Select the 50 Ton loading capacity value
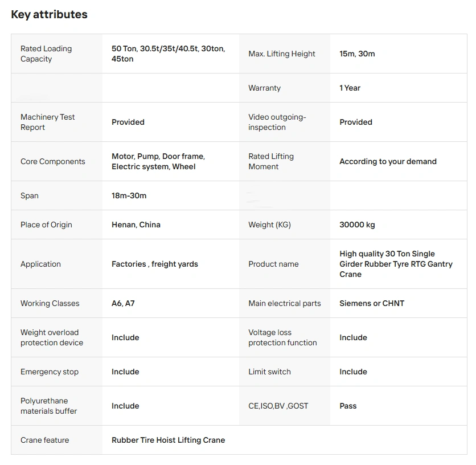This screenshot has width=476, height=465. point(168,54)
